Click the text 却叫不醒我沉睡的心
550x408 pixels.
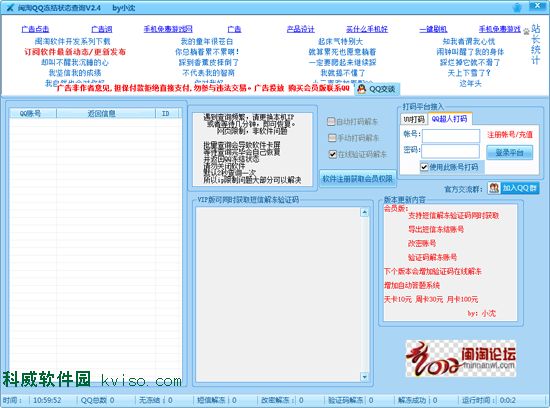click(75, 62)
